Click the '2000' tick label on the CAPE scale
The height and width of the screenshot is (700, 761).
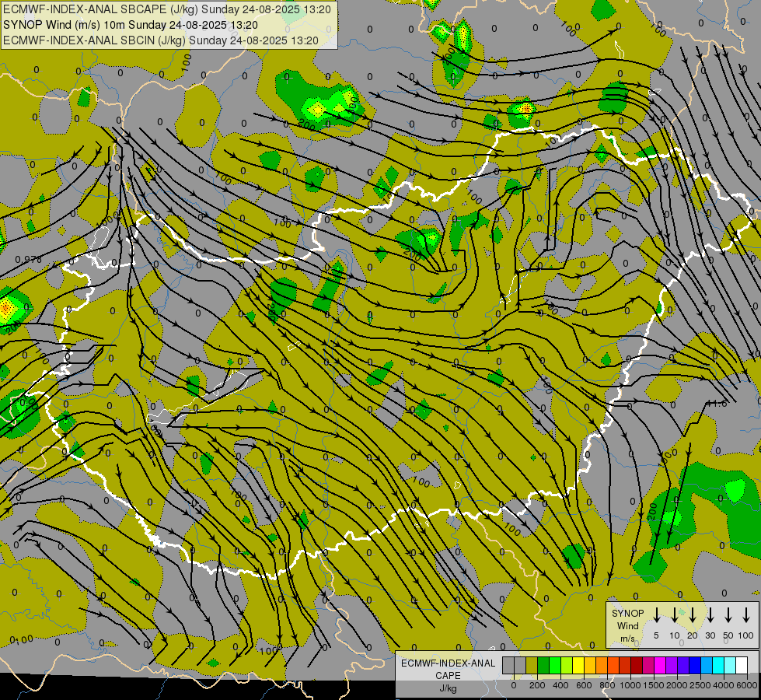coord(677,685)
